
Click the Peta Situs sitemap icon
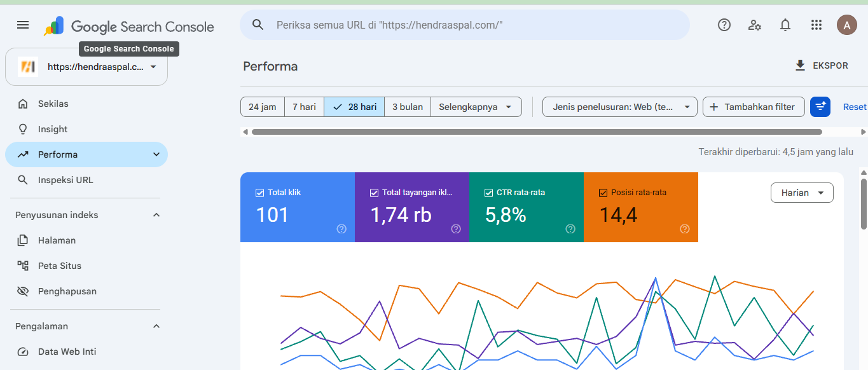(23, 266)
